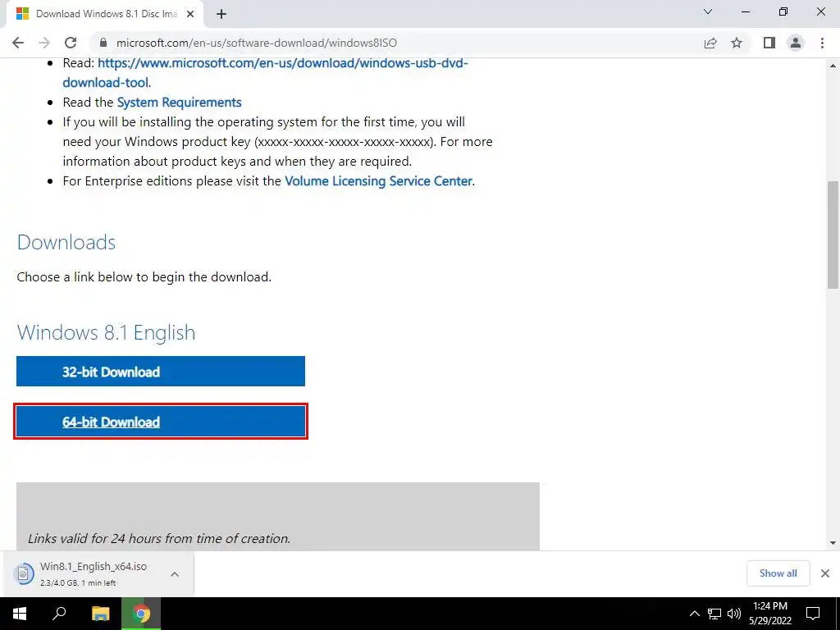
Task: Open the Chrome profile avatar
Action: pyautogui.click(x=796, y=43)
